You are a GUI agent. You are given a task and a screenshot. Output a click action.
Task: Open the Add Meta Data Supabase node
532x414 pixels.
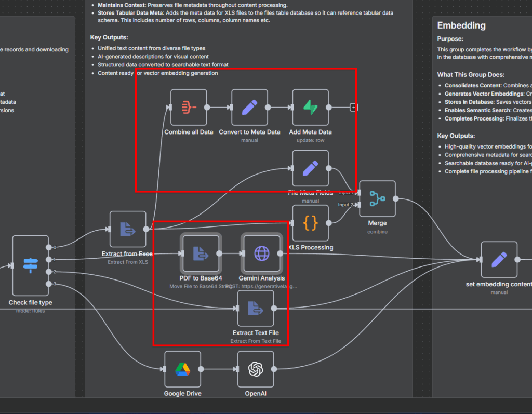tap(310, 108)
